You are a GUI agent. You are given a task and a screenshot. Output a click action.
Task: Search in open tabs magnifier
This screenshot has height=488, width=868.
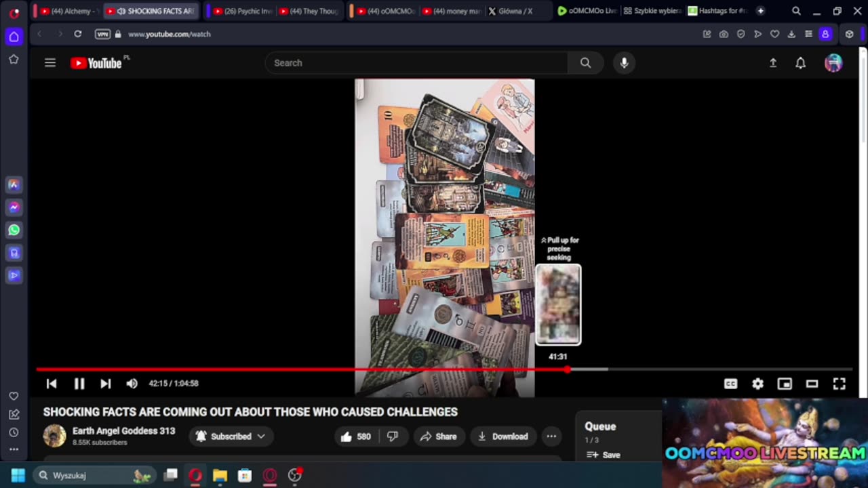(796, 11)
